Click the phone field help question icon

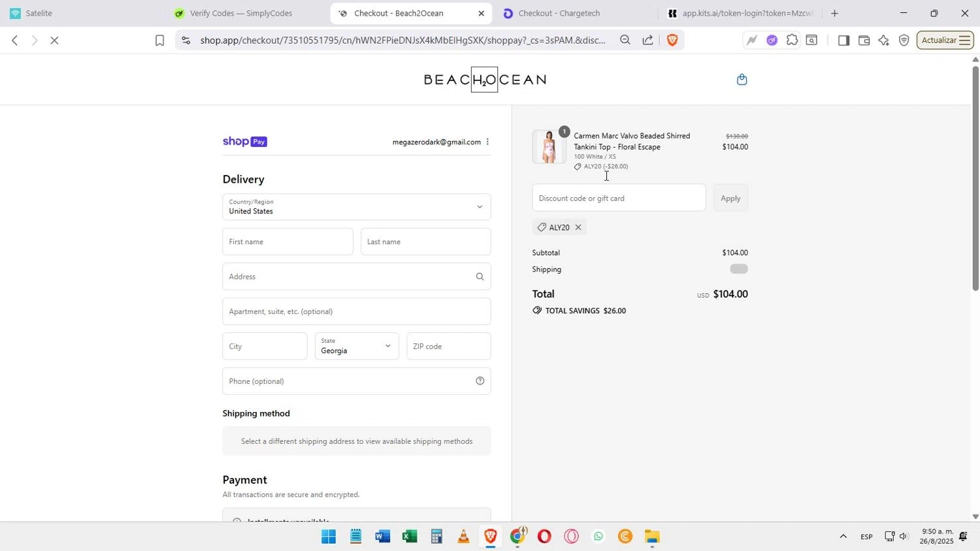point(480,381)
